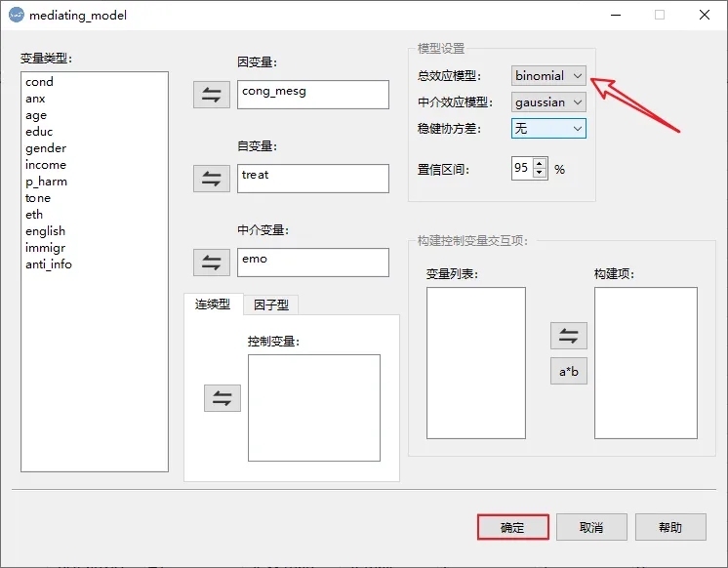Click the swap arrow button beside 中介变量 field
The width and height of the screenshot is (728, 568).
point(212,263)
